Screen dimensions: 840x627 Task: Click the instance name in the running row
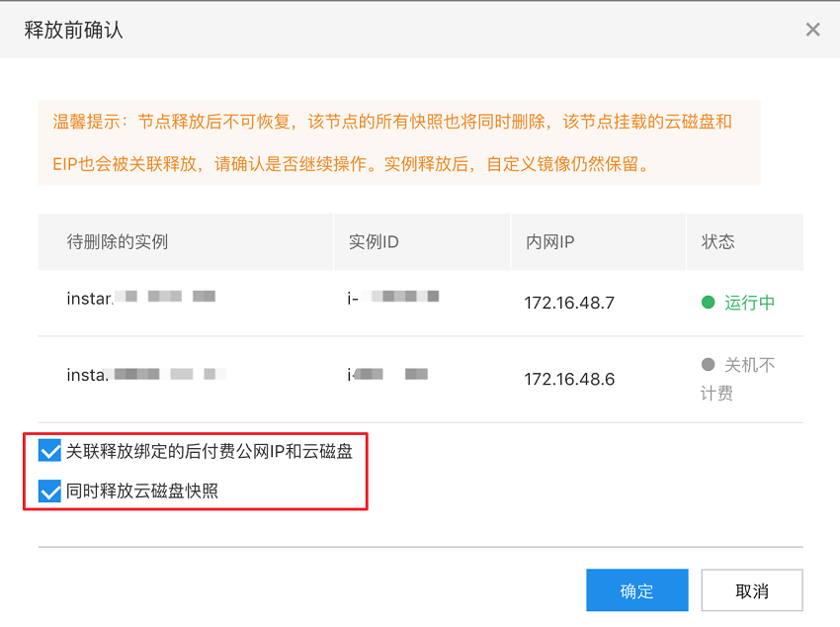click(140, 297)
